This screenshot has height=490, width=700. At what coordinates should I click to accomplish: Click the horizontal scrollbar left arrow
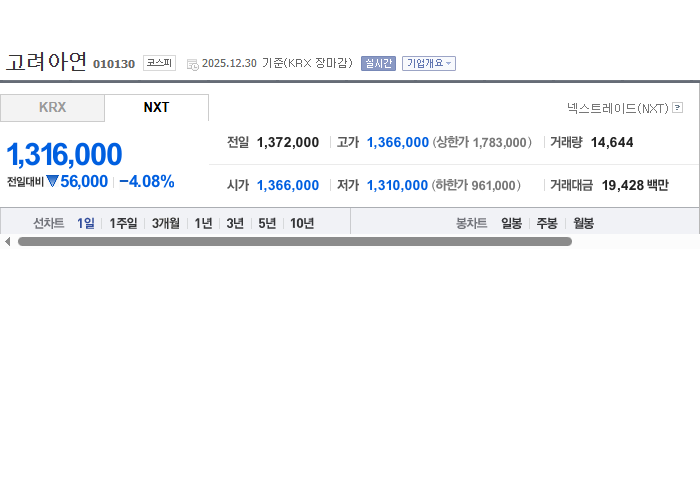pos(7,241)
